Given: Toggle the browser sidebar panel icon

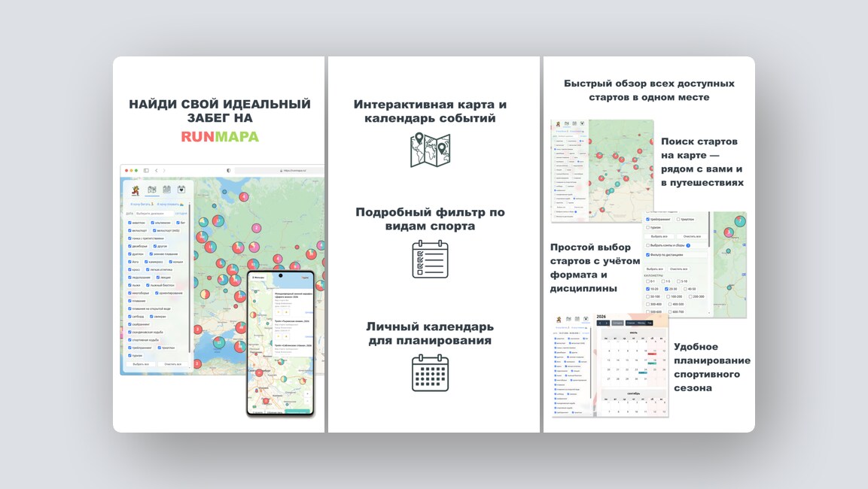Looking at the screenshot, I should (146, 171).
